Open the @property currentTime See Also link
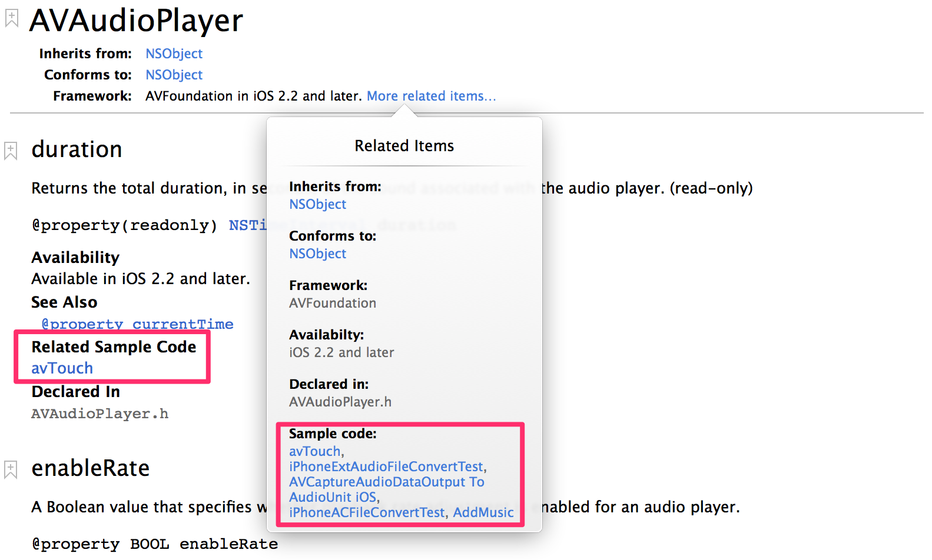 coord(137,324)
